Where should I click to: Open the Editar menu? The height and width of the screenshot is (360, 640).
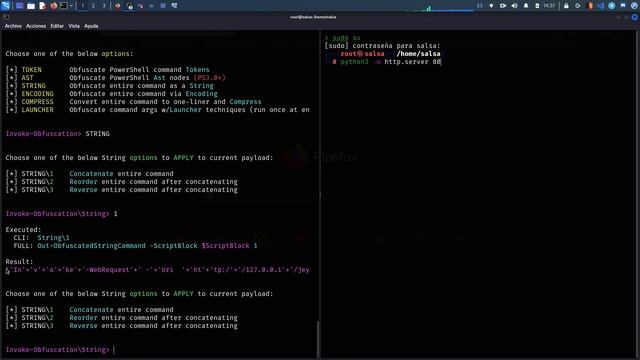tap(57, 26)
